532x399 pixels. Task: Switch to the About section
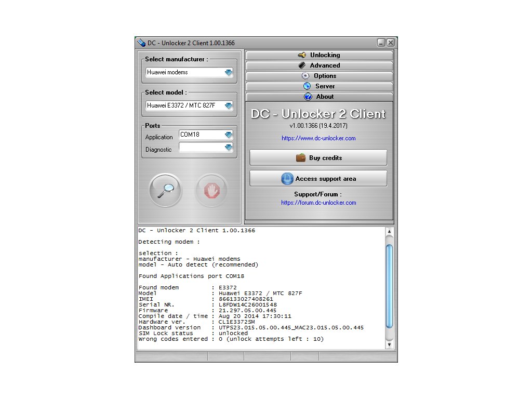coord(319,97)
